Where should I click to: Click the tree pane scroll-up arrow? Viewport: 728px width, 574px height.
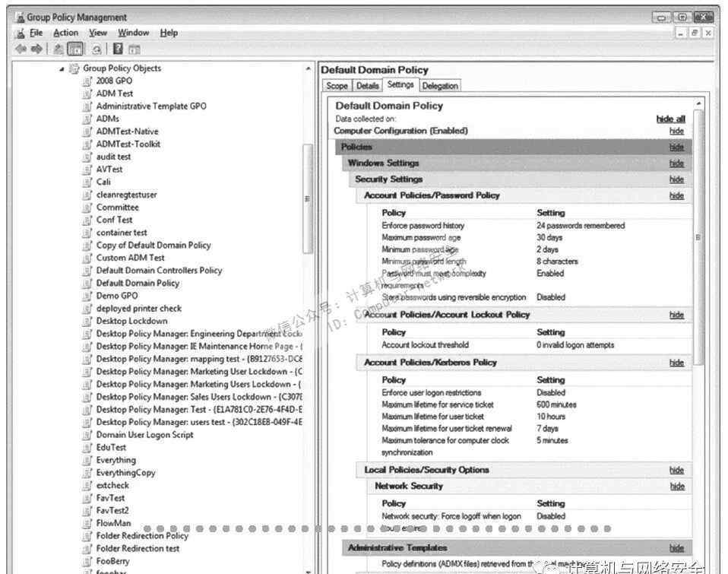(x=308, y=68)
